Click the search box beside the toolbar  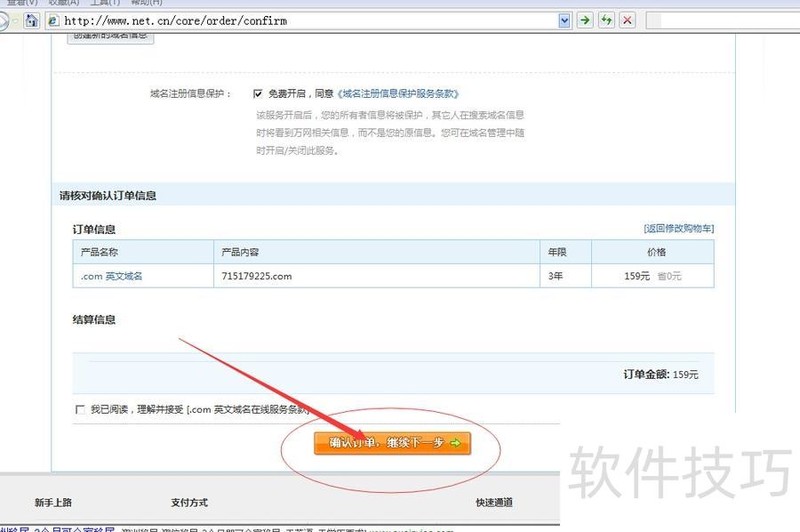point(722,21)
